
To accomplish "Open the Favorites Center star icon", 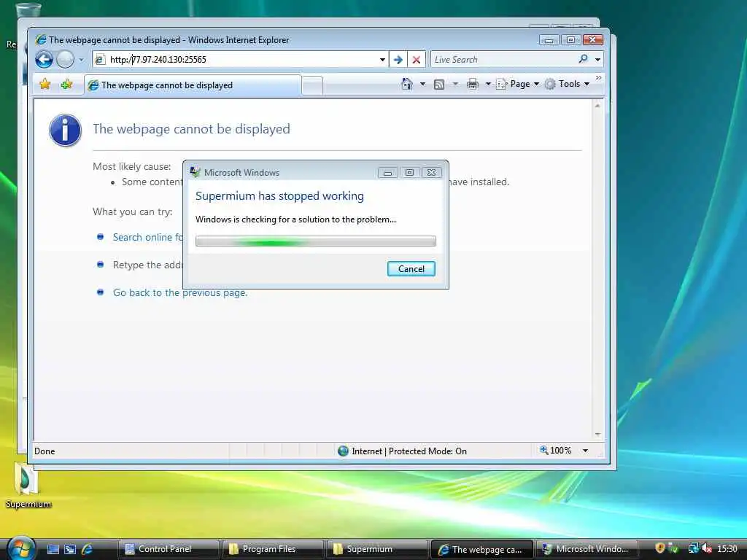I will coord(44,85).
